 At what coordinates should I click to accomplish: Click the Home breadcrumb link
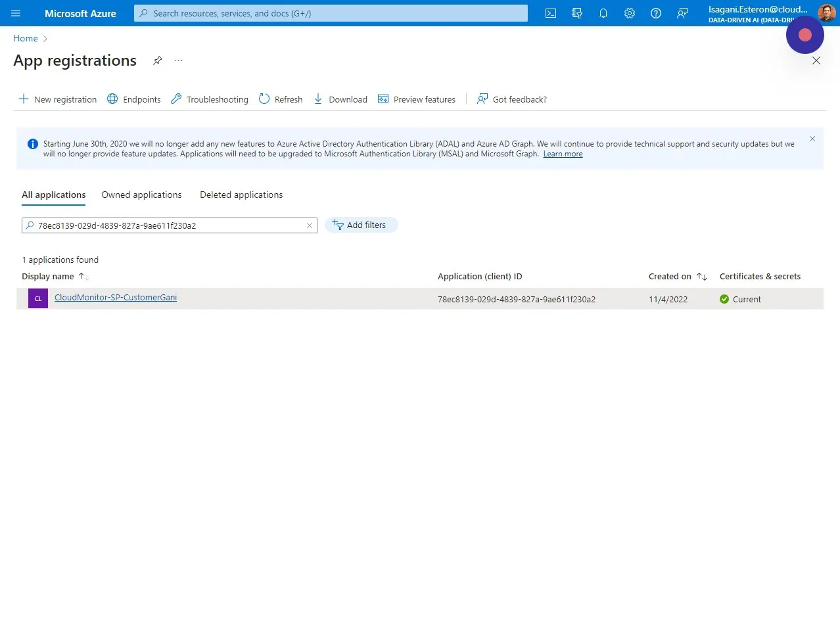pyautogui.click(x=26, y=39)
